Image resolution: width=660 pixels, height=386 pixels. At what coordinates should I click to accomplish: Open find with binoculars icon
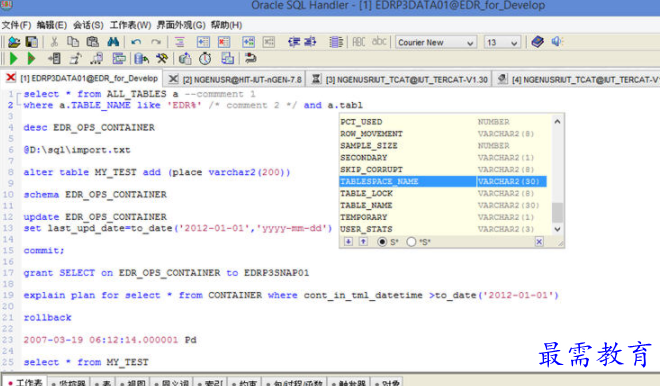pos(113,42)
